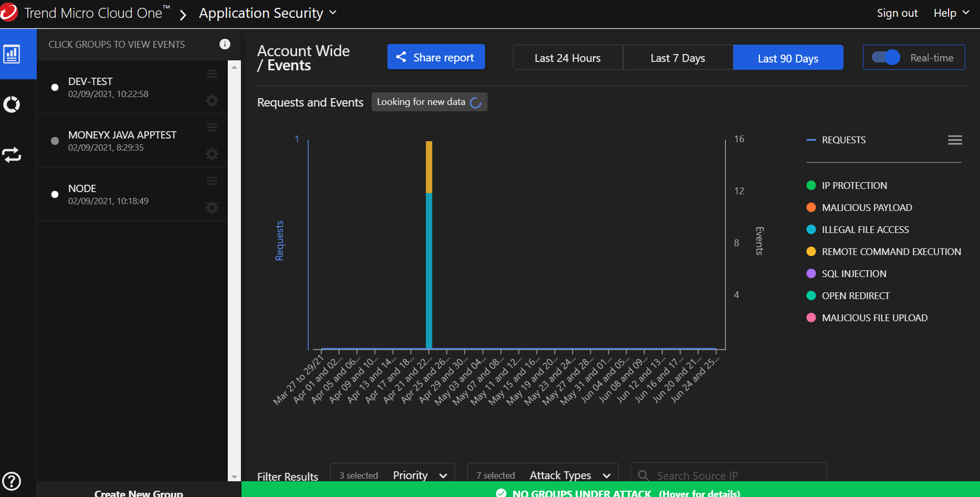Click the MONEYX JAVA APPTEST status dot
Image resolution: width=980 pixels, height=497 pixels.
tap(55, 141)
